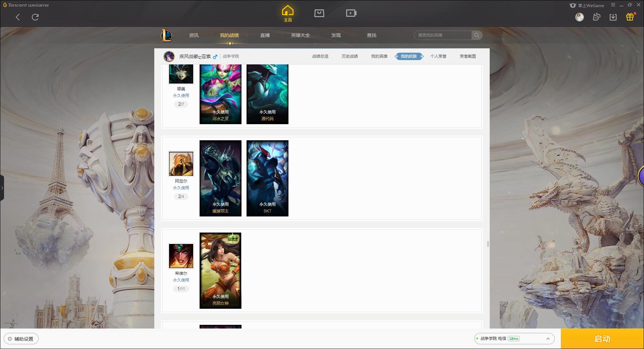Open the 河水之灵 skin card
The width and height of the screenshot is (644, 349).
pyautogui.click(x=220, y=94)
